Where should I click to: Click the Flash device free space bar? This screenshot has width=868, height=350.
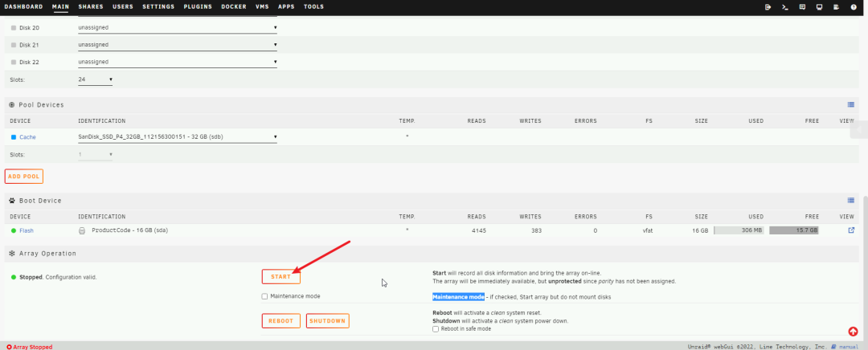(793, 230)
